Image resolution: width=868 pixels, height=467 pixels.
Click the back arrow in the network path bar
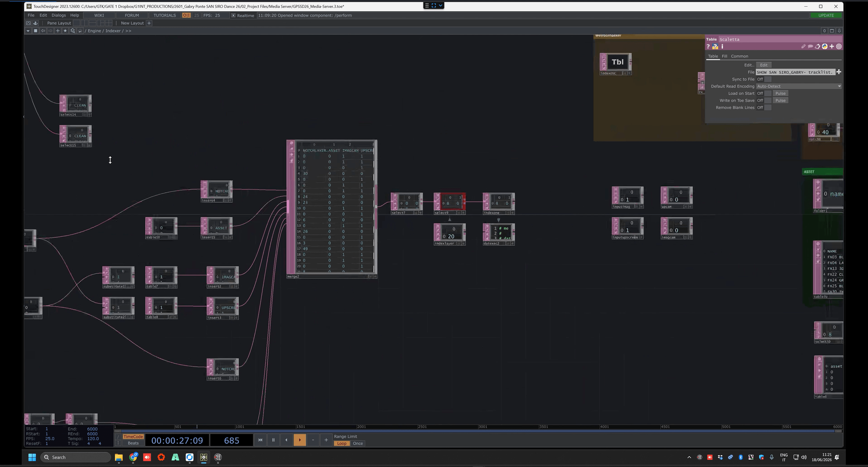tap(43, 31)
